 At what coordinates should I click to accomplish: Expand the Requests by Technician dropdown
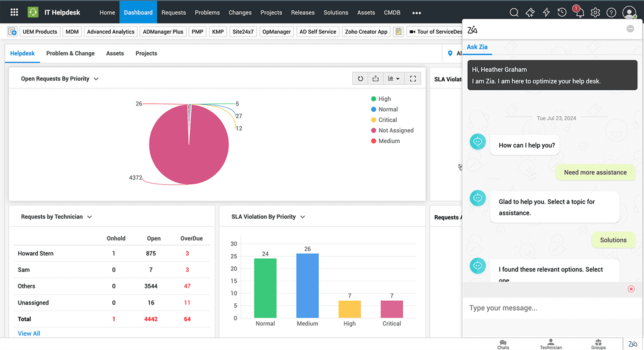click(x=89, y=217)
